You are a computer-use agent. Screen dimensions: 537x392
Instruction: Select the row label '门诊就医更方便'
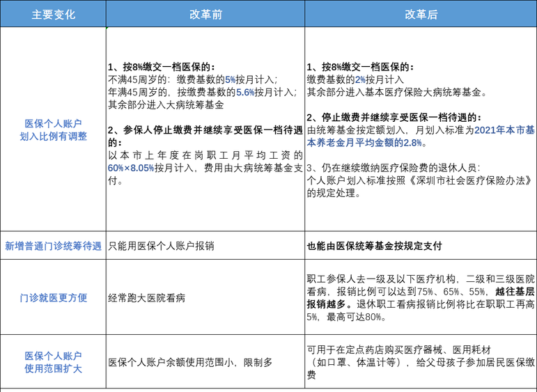[53, 298]
